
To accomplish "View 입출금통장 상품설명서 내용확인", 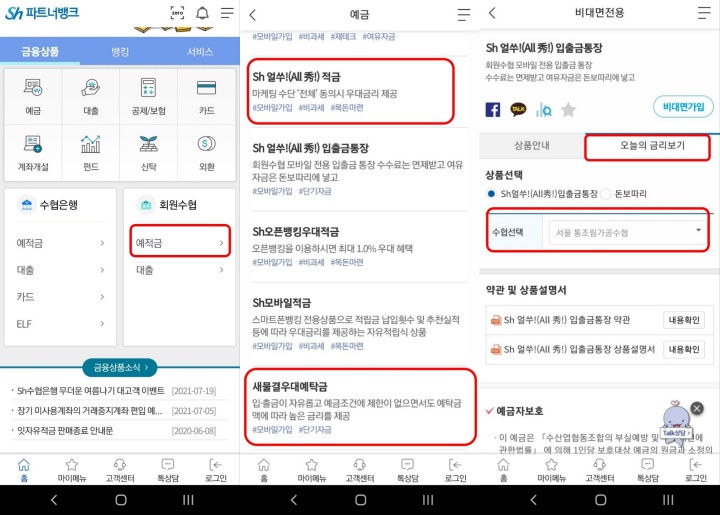I will click(684, 349).
